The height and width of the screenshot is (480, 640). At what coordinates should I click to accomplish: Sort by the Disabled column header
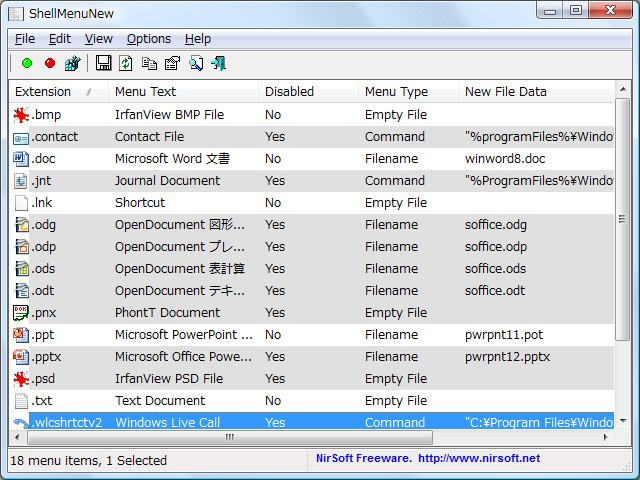click(x=308, y=91)
